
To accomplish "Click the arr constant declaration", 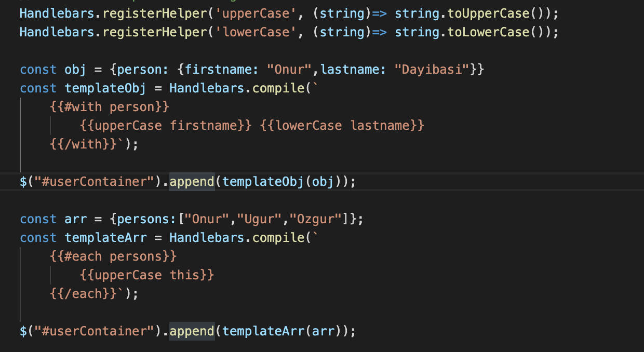I will 75,219.
